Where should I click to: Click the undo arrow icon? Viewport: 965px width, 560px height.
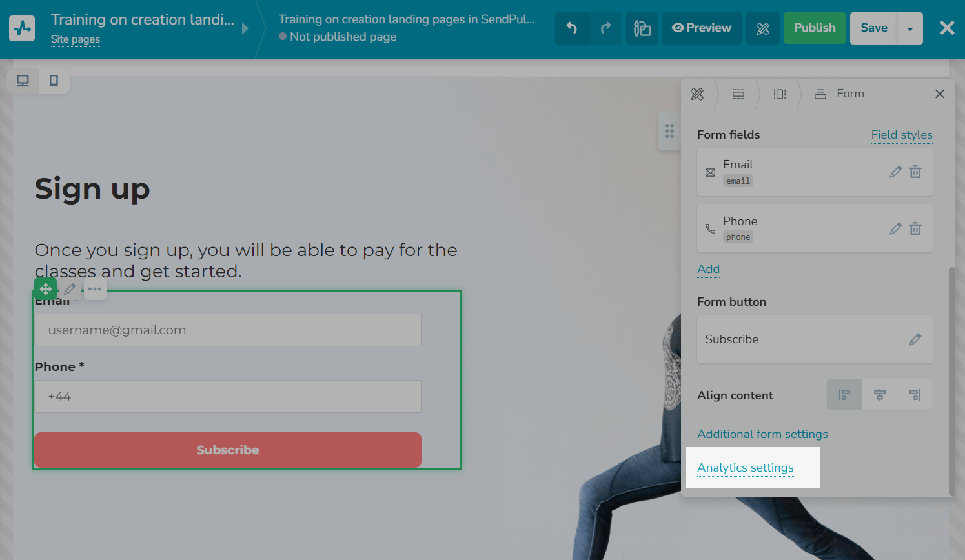click(x=572, y=28)
